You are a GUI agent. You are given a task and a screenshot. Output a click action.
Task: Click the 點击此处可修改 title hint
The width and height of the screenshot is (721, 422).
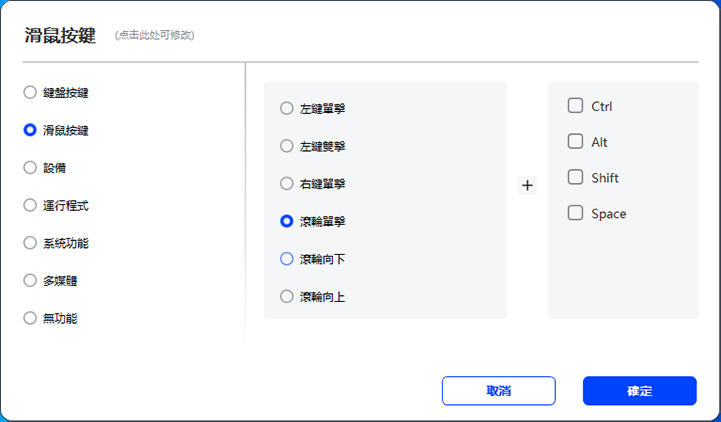click(x=154, y=35)
